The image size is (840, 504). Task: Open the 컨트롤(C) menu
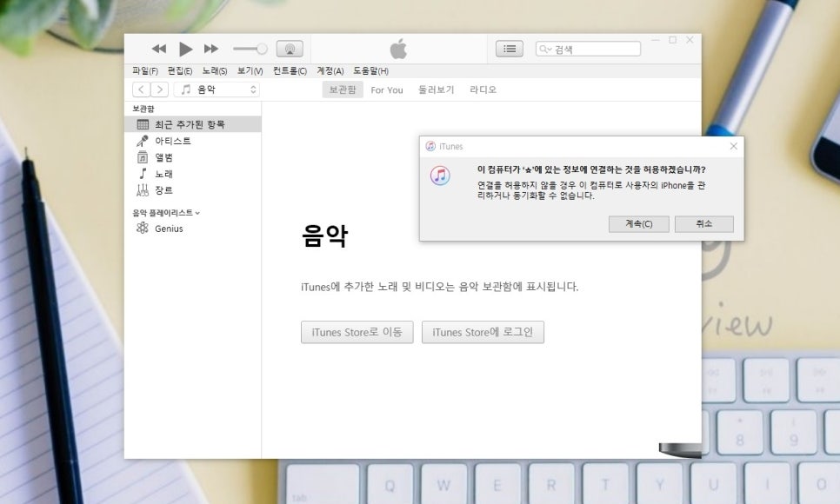click(x=290, y=70)
